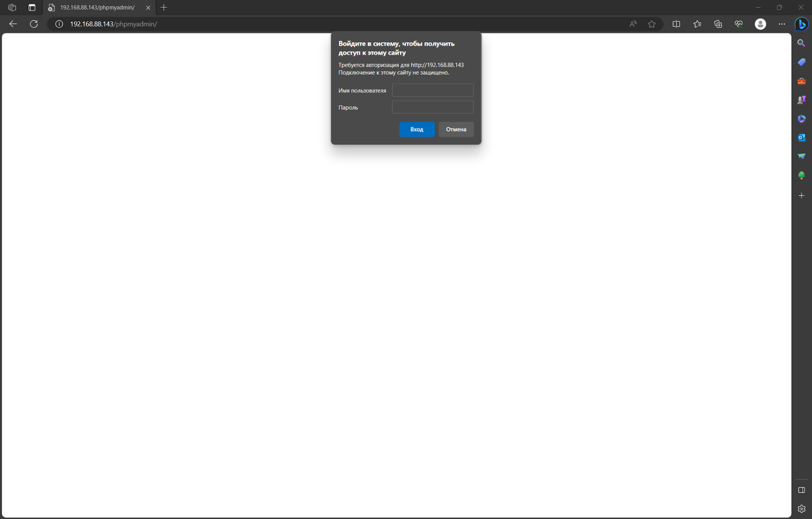This screenshot has height=519, width=812.
Task: View site info icon in address bar
Action: tap(59, 24)
